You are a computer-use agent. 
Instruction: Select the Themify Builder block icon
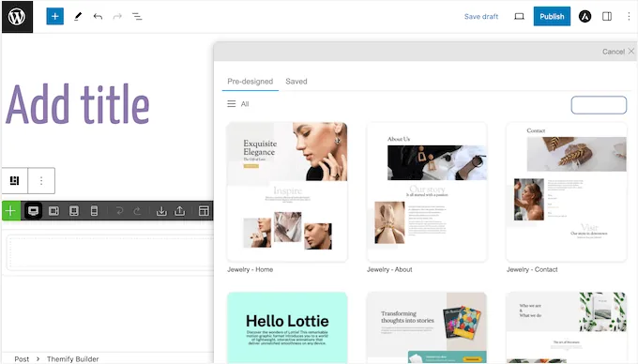tap(15, 180)
